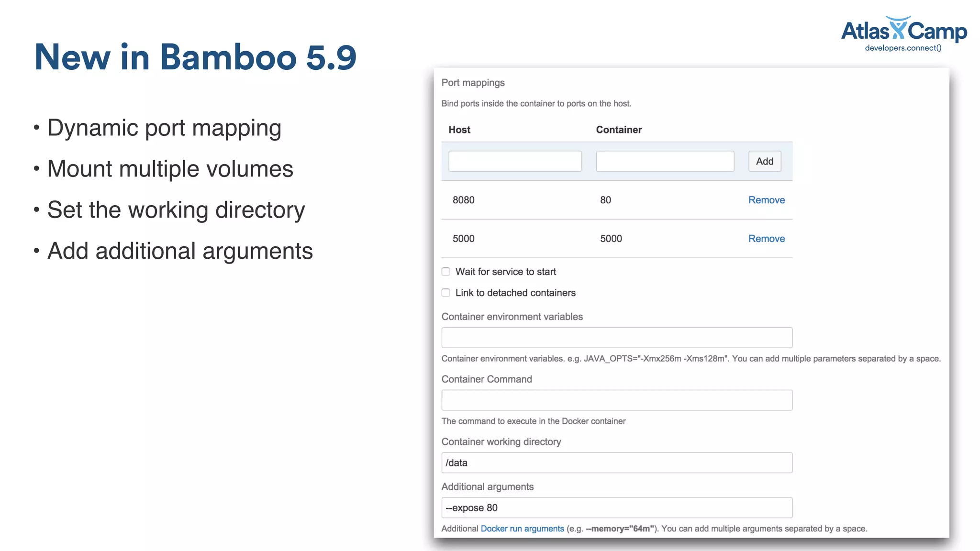980x551 pixels.
Task: Click the Host port input field
Action: pos(515,161)
